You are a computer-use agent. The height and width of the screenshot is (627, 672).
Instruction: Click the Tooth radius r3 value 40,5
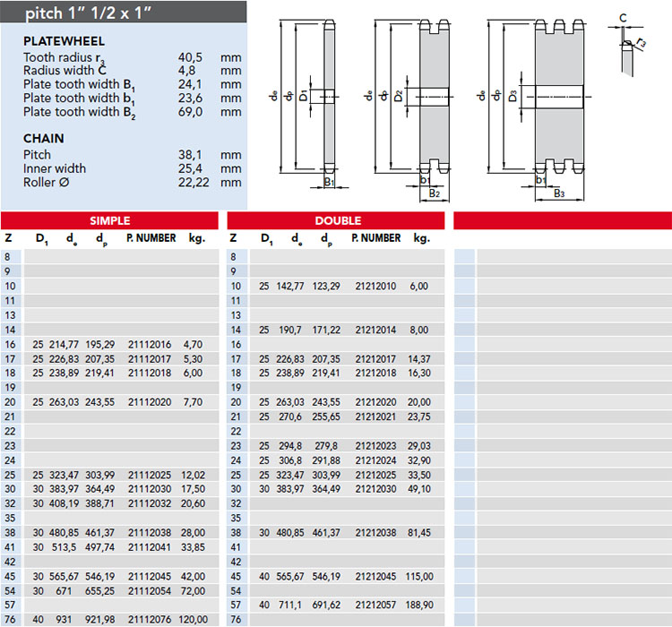click(x=190, y=57)
